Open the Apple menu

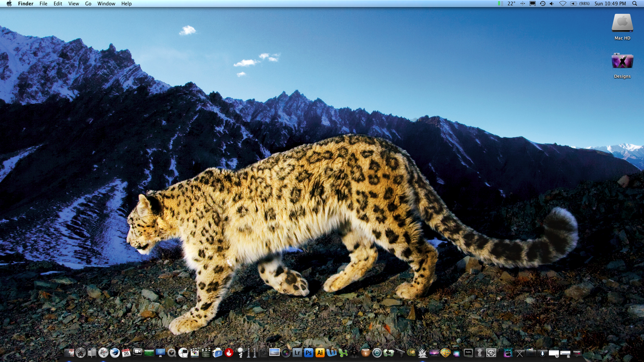click(9, 4)
